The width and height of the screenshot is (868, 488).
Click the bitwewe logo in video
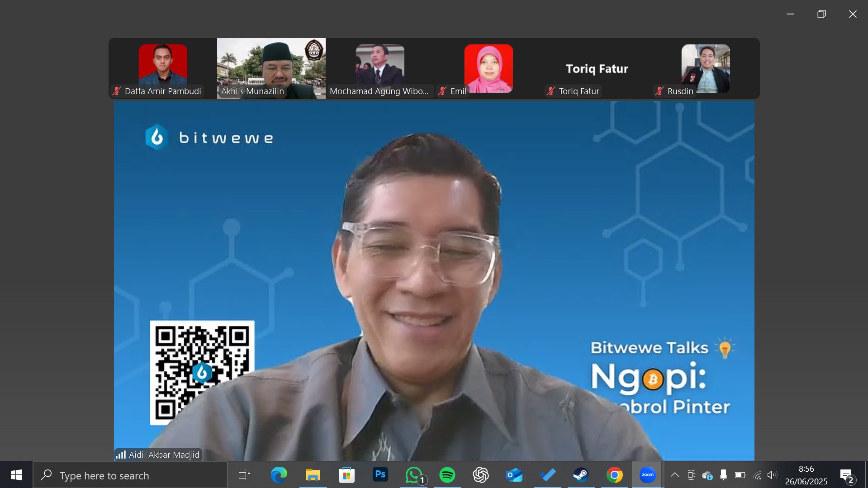(x=209, y=137)
